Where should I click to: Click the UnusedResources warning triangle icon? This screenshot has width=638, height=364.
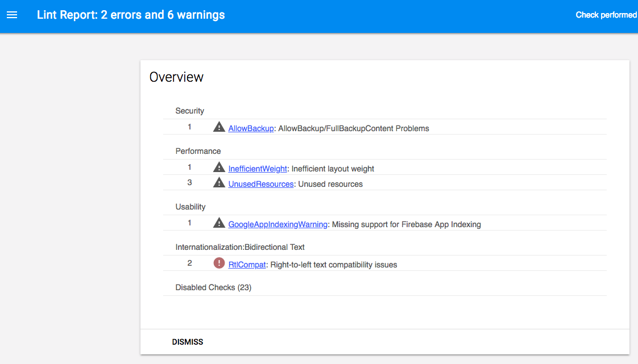pyautogui.click(x=219, y=182)
